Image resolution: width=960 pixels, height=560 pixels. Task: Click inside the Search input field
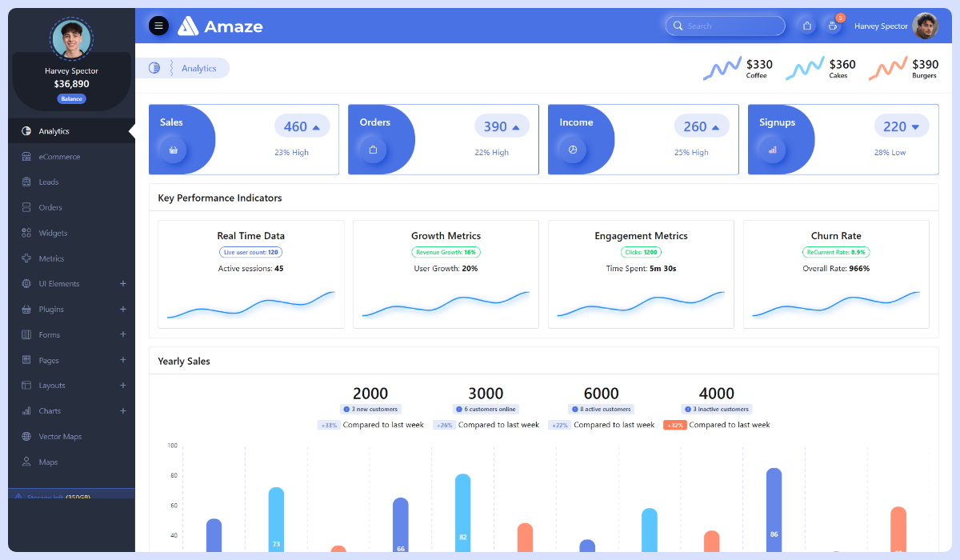[724, 26]
